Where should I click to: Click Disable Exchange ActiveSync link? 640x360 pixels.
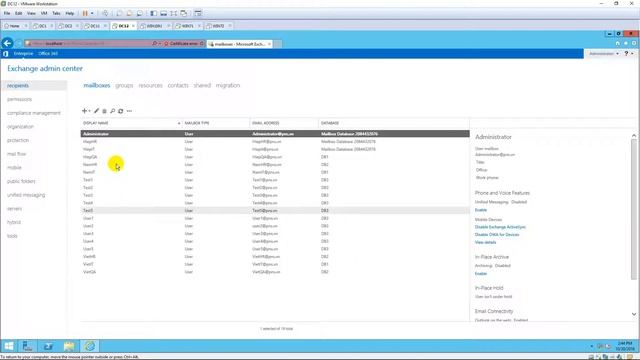[x=500, y=227]
